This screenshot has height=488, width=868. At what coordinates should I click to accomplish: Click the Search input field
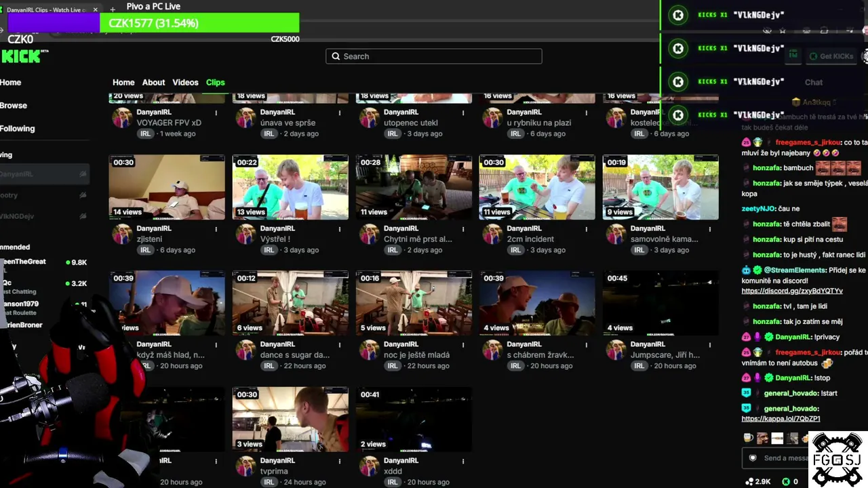(434, 56)
